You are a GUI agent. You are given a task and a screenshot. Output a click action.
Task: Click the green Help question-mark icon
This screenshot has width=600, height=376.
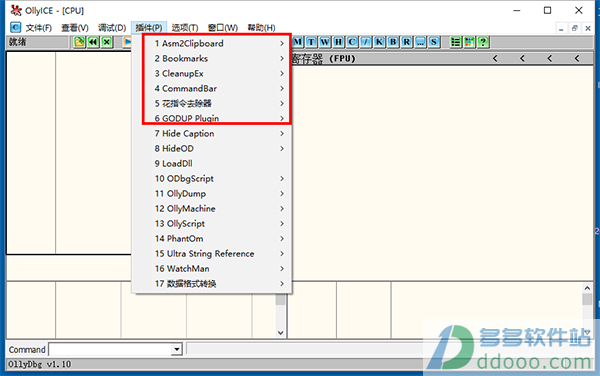coord(483,42)
